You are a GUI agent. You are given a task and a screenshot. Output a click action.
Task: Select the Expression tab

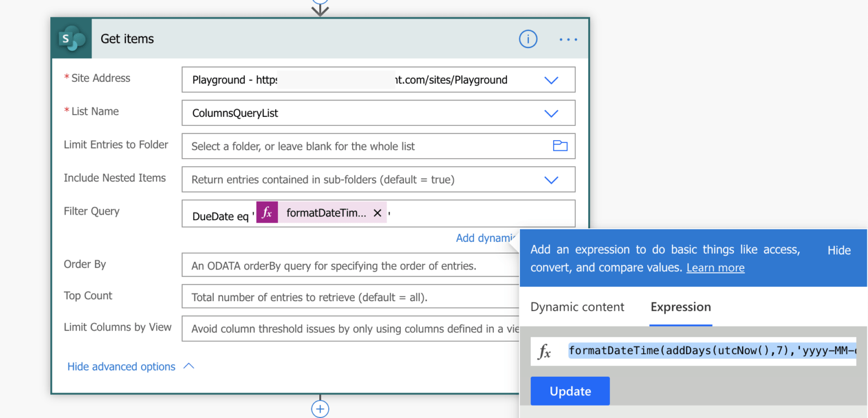(681, 307)
